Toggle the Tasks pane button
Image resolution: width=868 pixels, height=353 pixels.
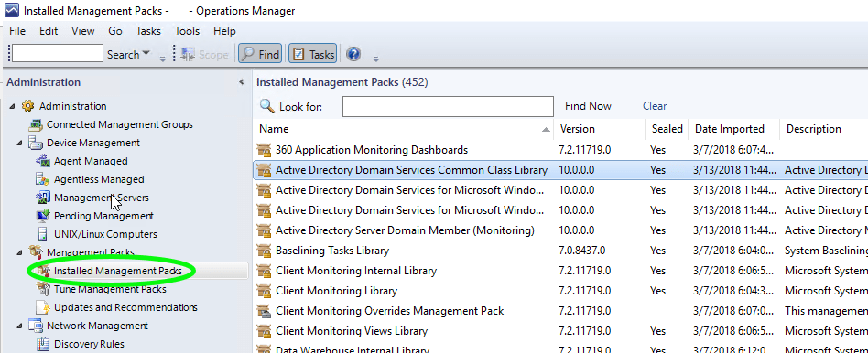(x=313, y=54)
